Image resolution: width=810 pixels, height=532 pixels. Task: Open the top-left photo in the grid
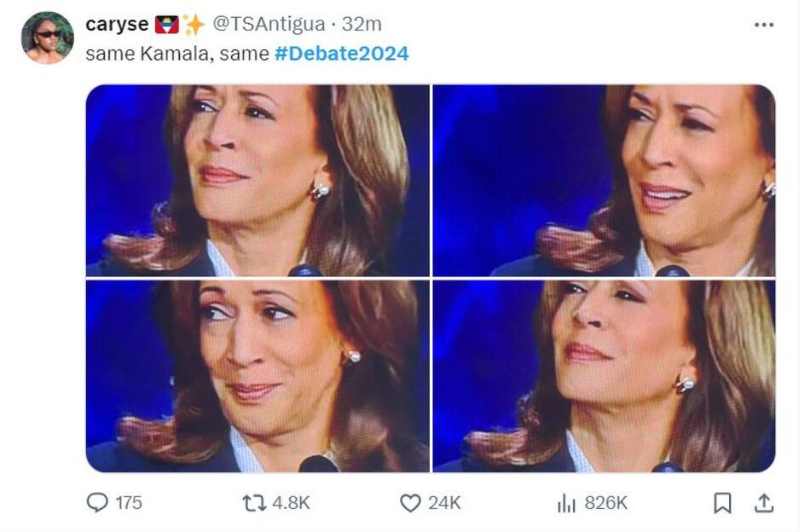pyautogui.click(x=257, y=180)
